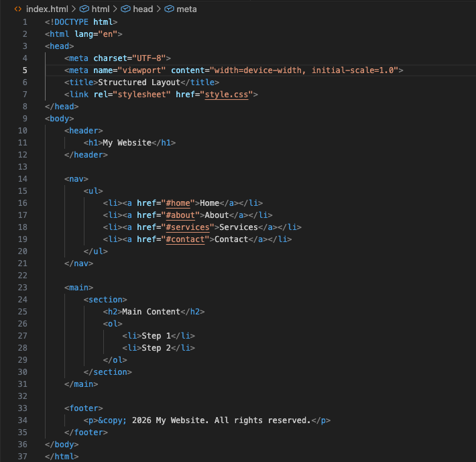Click the &copy; entity in footer
This screenshot has width=476, height=462.
[x=113, y=420]
